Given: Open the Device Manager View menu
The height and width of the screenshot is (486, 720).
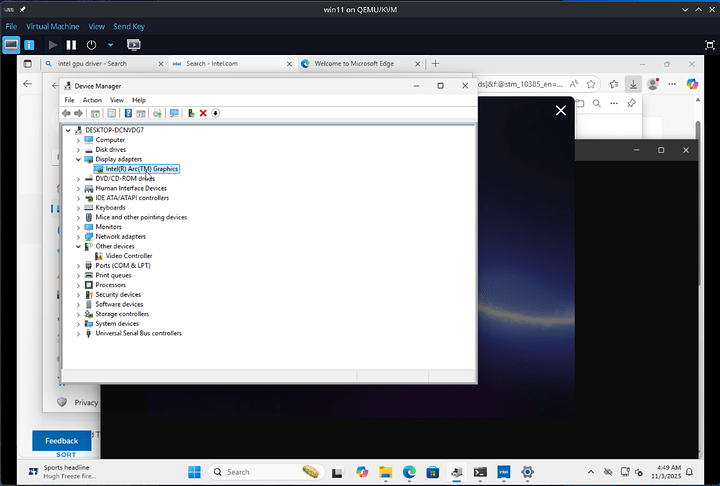Looking at the screenshot, I should coord(117,100).
